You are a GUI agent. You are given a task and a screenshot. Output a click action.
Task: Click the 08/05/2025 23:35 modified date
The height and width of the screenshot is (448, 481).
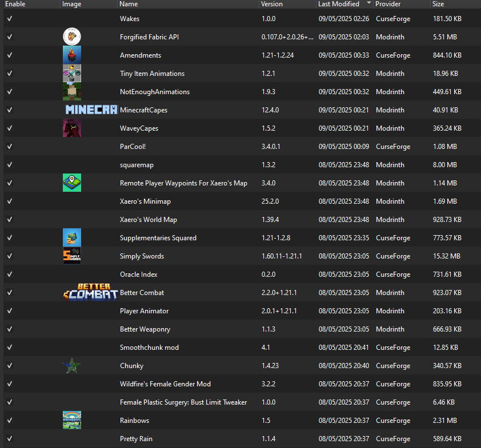point(344,238)
